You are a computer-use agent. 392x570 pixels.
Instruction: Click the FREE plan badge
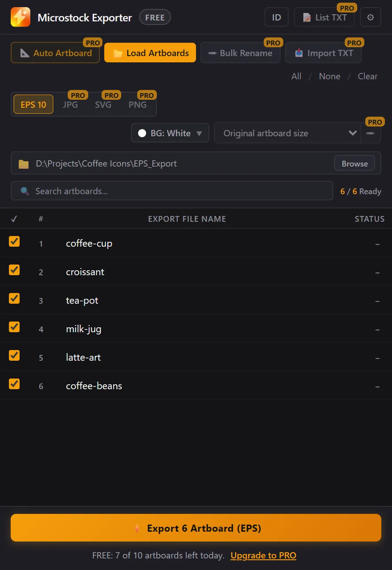155,18
